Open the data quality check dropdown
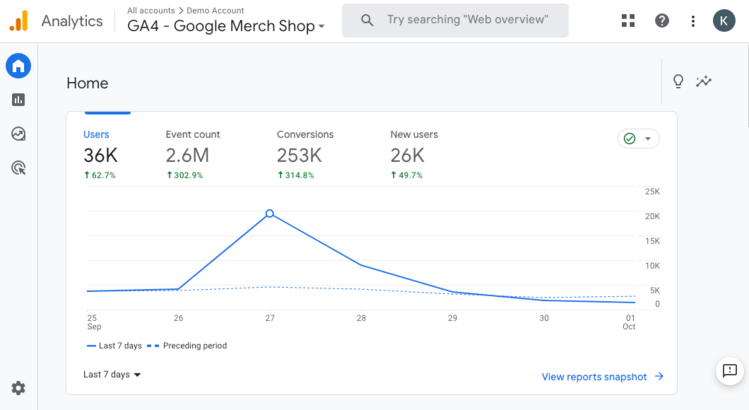 639,139
